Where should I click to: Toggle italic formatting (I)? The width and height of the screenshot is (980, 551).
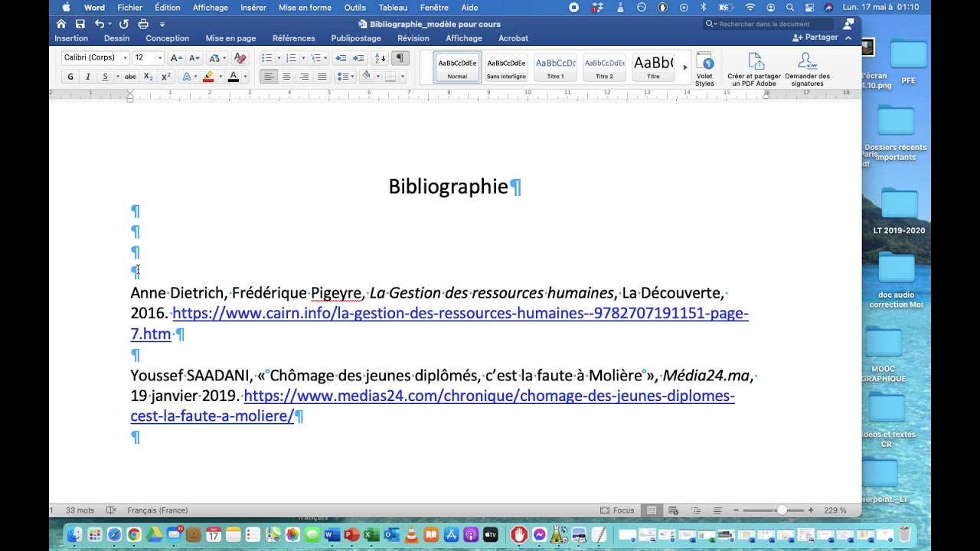(x=88, y=77)
